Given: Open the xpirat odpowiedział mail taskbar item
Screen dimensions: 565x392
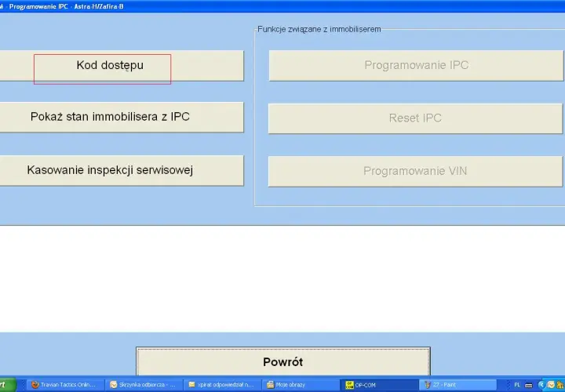Looking at the screenshot, I should coord(222,385).
